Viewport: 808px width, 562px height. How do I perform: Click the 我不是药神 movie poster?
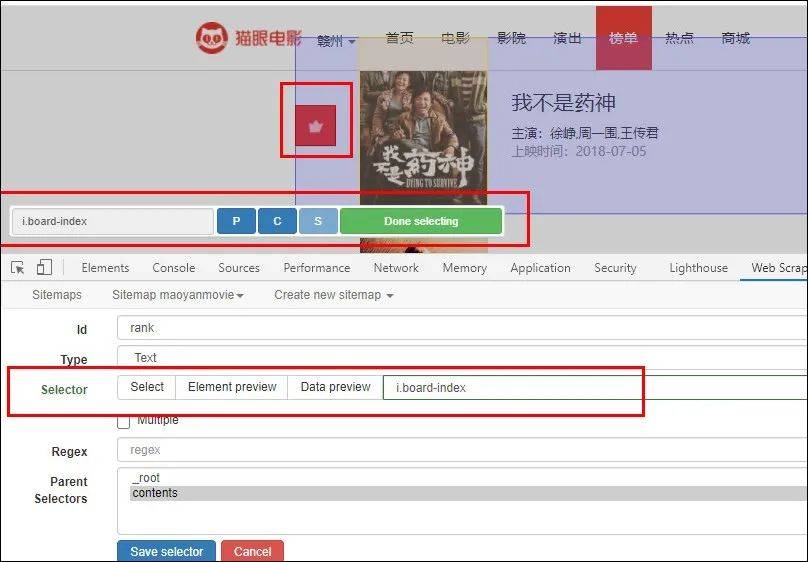click(x=424, y=138)
